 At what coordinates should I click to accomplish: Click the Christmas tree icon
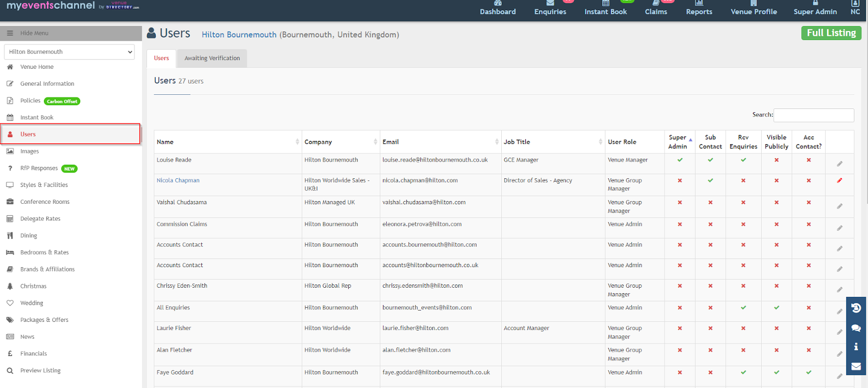[10, 286]
